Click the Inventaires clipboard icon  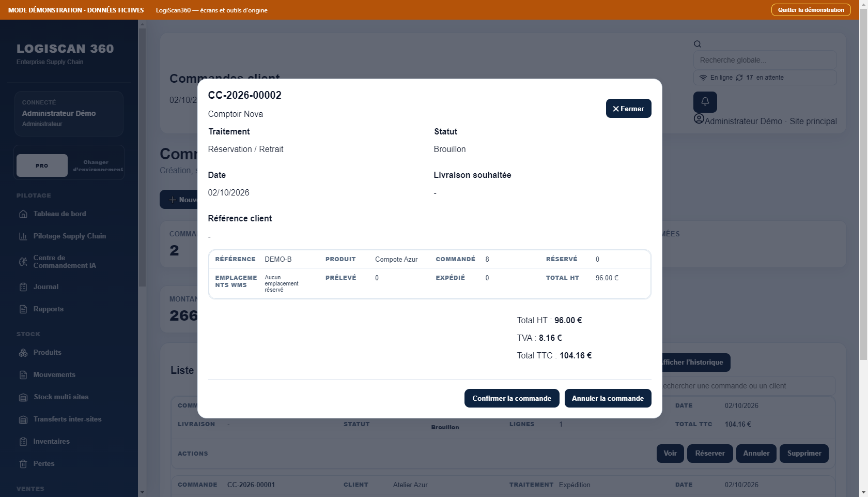pos(23,442)
